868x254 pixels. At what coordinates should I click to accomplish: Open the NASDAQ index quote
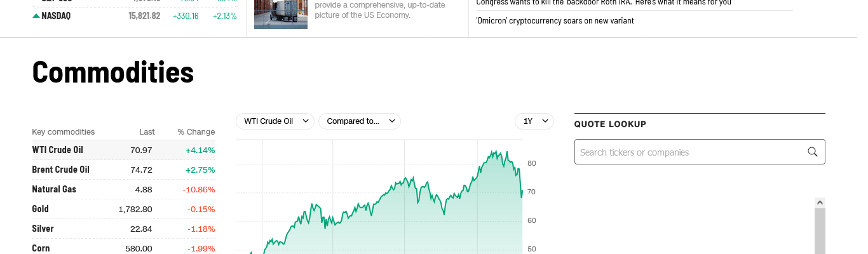click(56, 16)
